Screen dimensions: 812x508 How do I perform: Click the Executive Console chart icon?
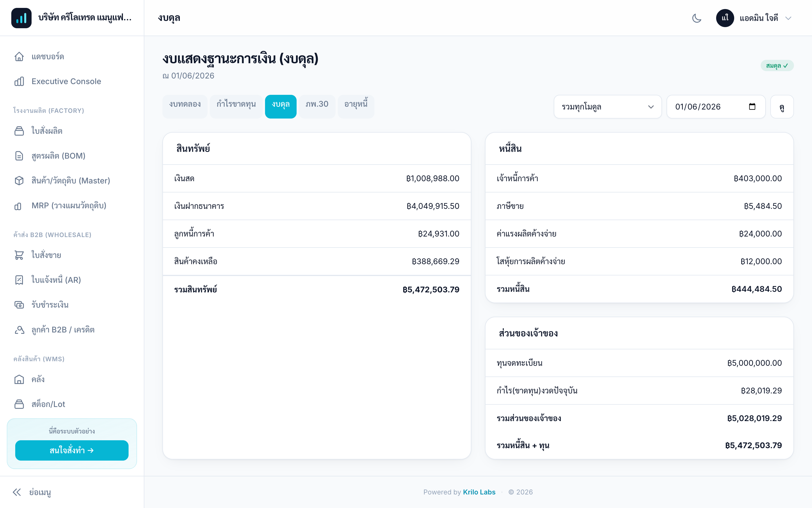pyautogui.click(x=19, y=81)
